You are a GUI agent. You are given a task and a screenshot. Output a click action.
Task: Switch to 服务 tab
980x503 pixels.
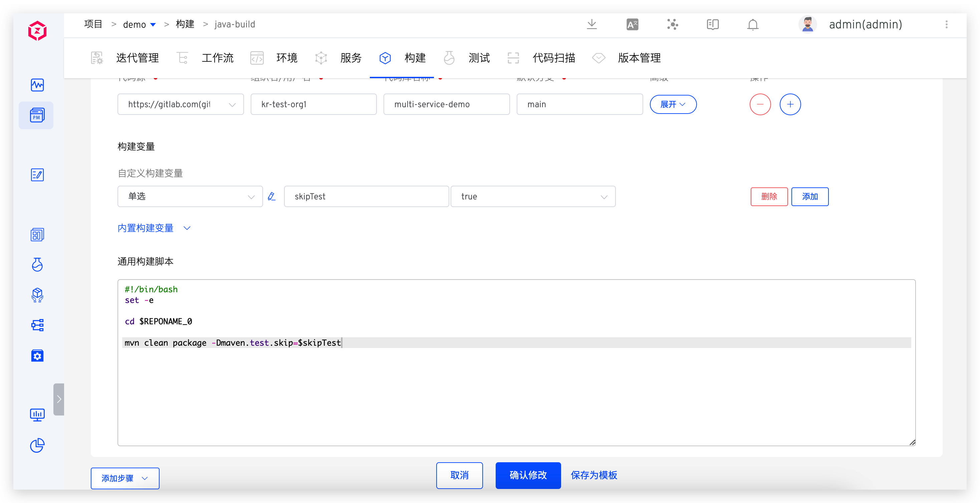[338, 58]
